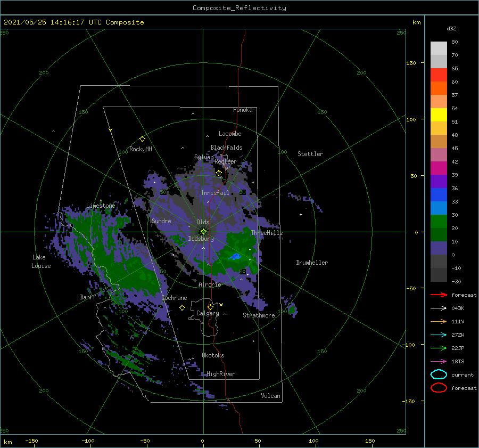Click the Blackfalds city label
This screenshot has height=448, width=479.
pos(226,148)
